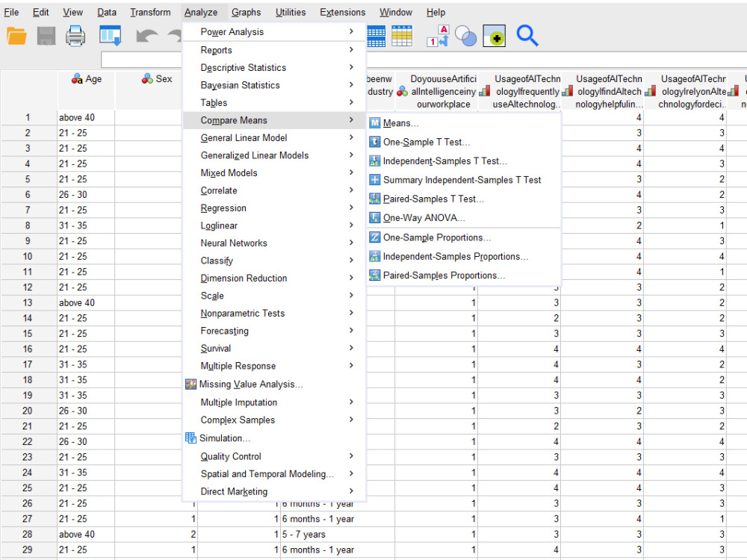Screen dimensions: 747x560
Task: Click the Paired-Samples T Test icon
Action: [375, 199]
